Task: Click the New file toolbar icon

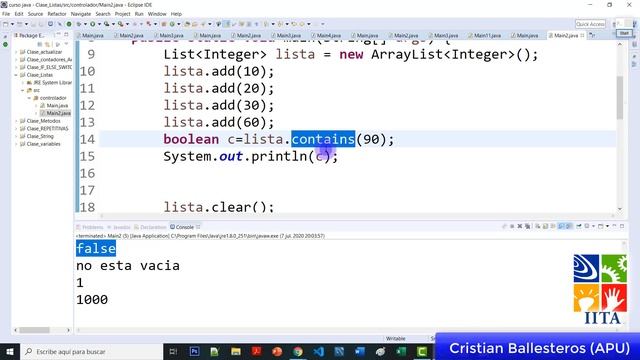Action: (x=5, y=24)
